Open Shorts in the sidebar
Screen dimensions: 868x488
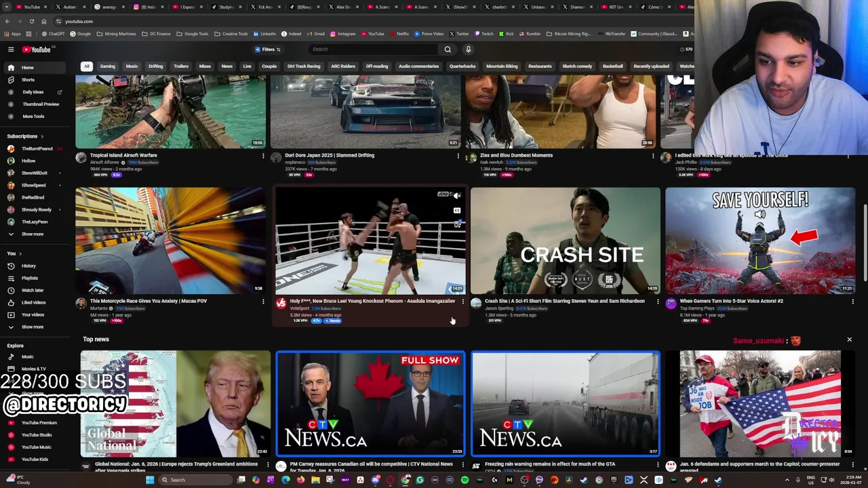(34, 80)
